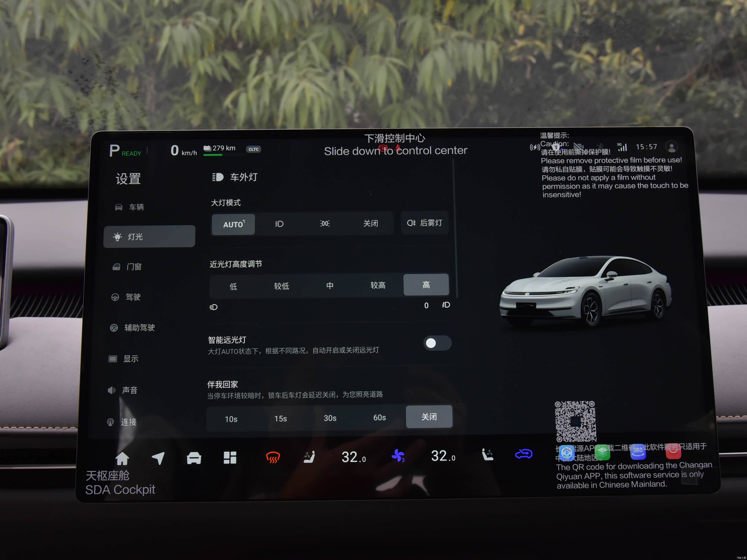Open the app grid icon
Viewport: 747px width, 560px height.
point(230,458)
